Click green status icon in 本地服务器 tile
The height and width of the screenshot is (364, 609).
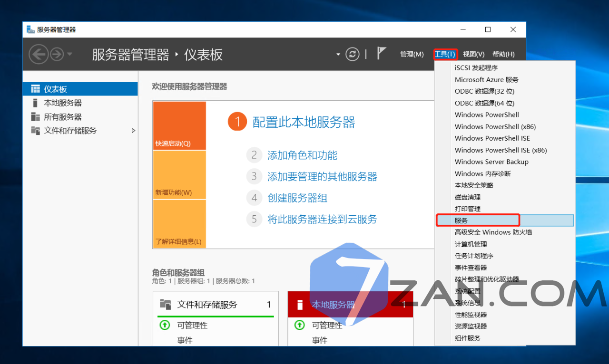pos(299,325)
